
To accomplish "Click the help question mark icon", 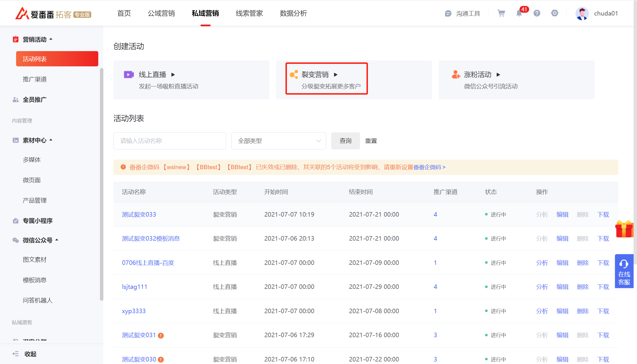I will pos(537,13).
